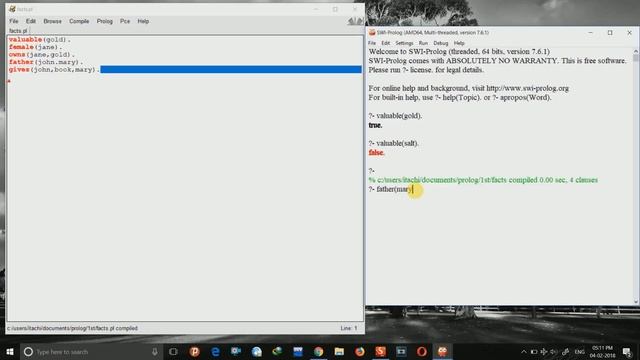
Task: Click the 'facts.pl compiled' status bar message
Action: pos(72,328)
